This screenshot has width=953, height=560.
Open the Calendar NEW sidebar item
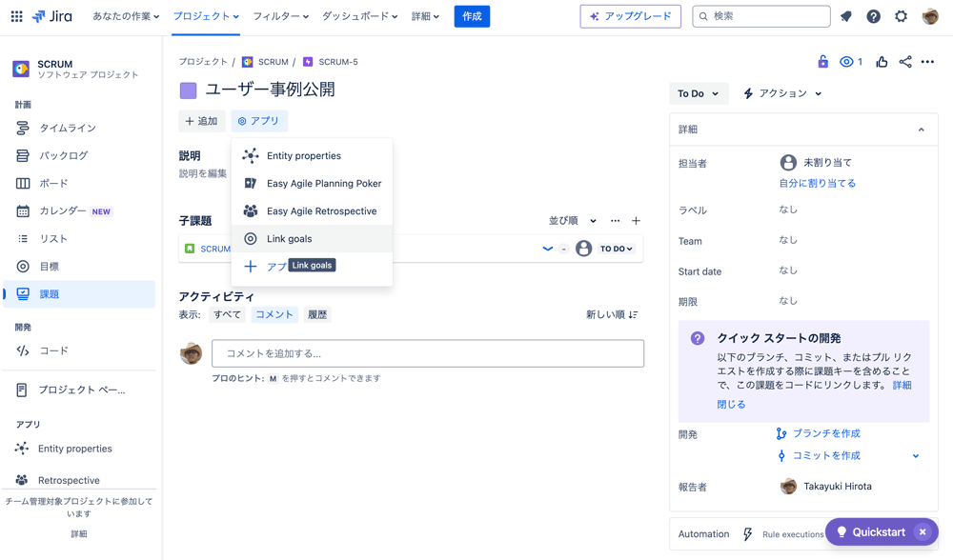pyautogui.click(x=79, y=210)
